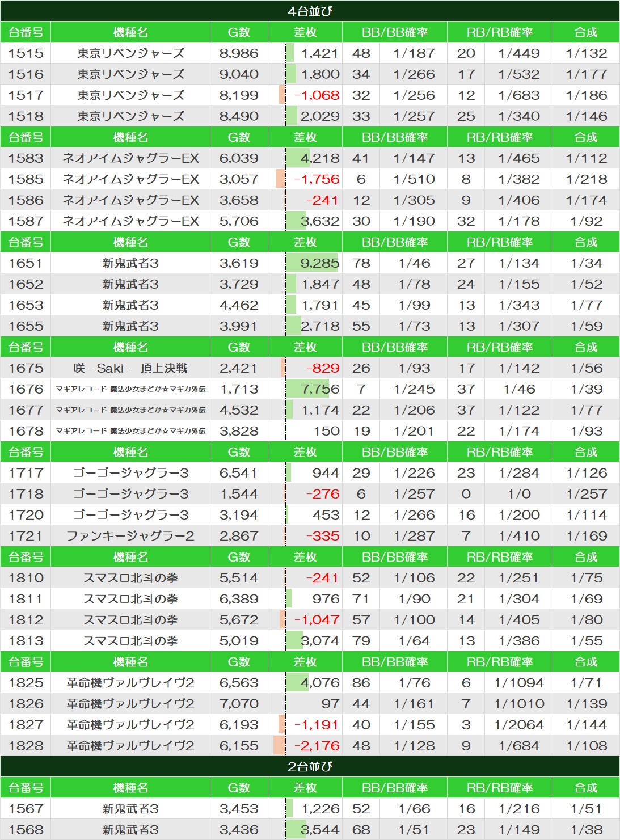The width and height of the screenshot is (620, 840).
Task: Click the 差枚 value 3,632
Action: 320,221
